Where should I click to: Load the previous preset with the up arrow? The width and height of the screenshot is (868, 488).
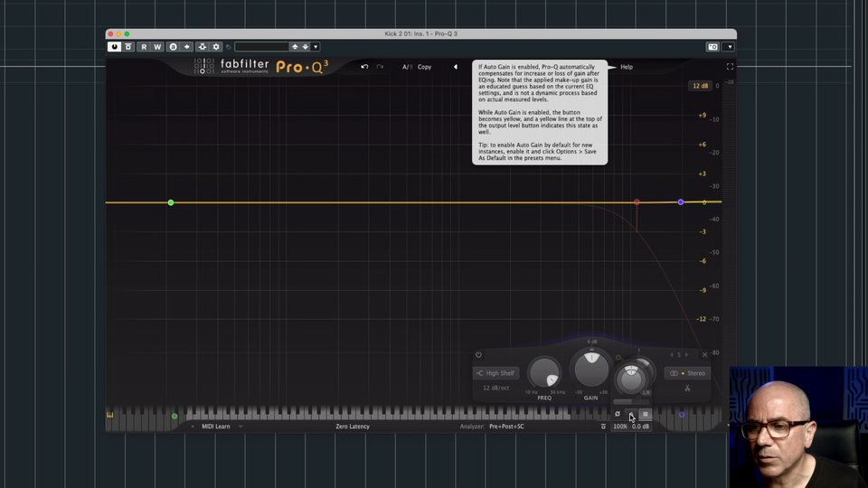pos(295,47)
